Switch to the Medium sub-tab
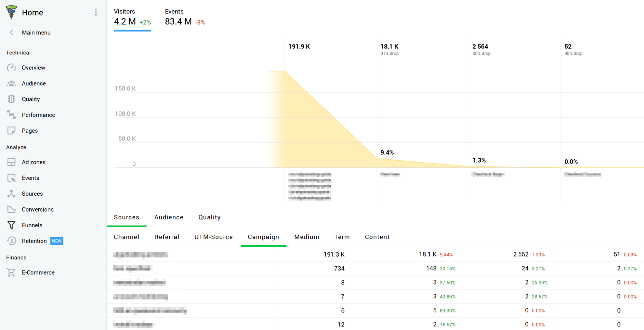 click(306, 237)
